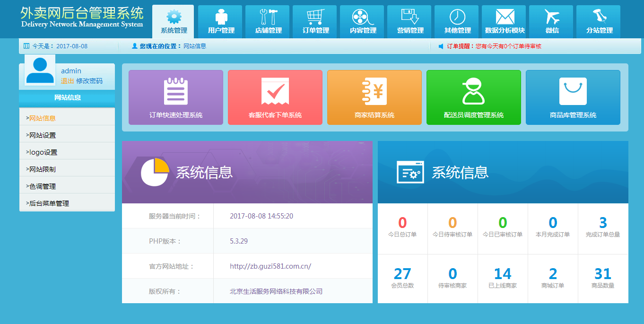This screenshot has width=644, height=324.
Task: Click the 其他管理 clock icon
Action: coord(457,18)
